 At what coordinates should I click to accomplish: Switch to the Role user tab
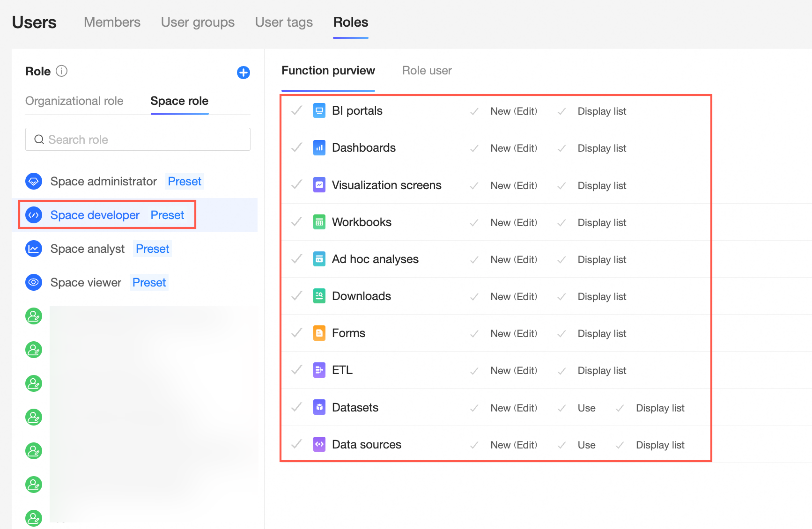coord(427,70)
